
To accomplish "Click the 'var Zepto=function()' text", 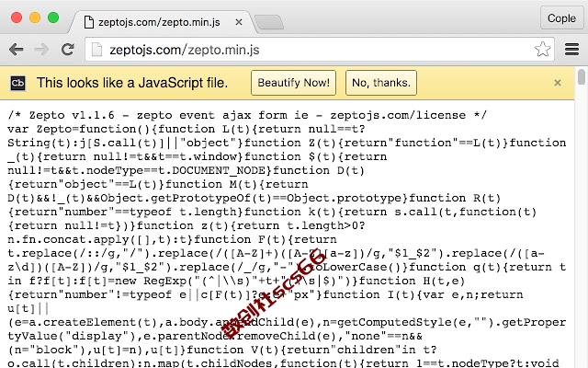I will click(79, 129).
